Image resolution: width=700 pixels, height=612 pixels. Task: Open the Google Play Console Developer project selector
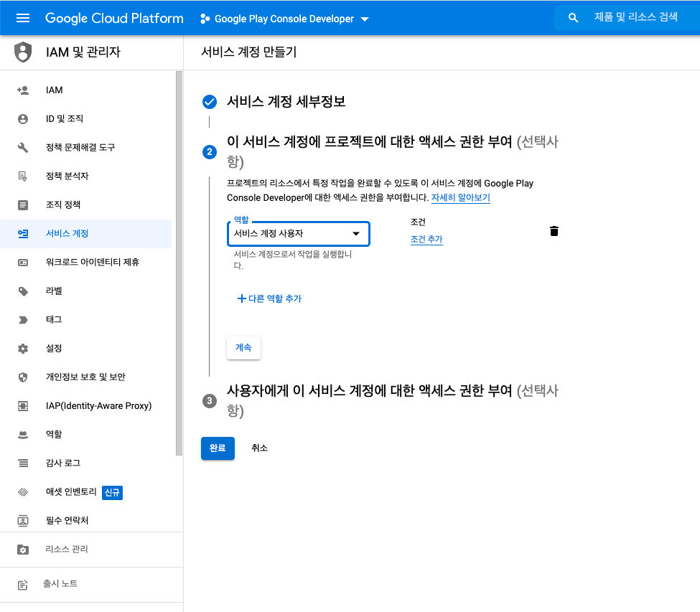[284, 19]
